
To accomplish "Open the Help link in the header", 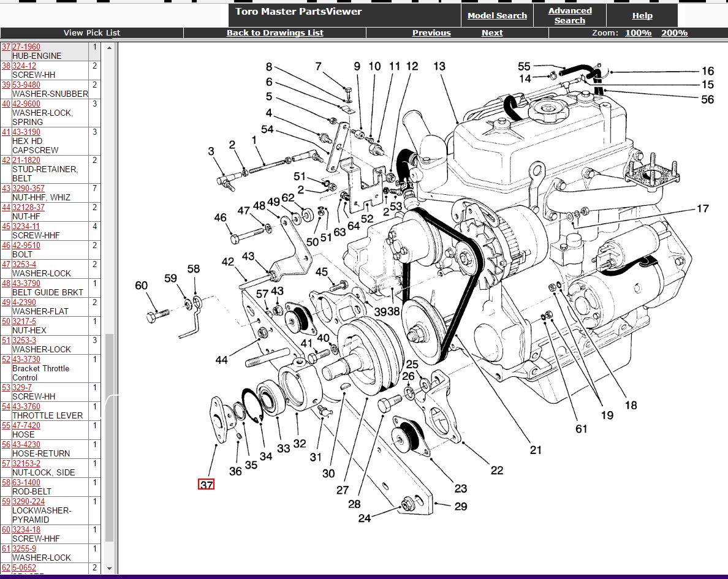I will 642,16.
